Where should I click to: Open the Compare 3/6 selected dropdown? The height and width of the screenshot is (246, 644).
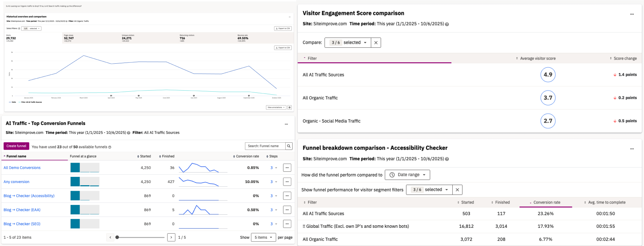pos(348,43)
